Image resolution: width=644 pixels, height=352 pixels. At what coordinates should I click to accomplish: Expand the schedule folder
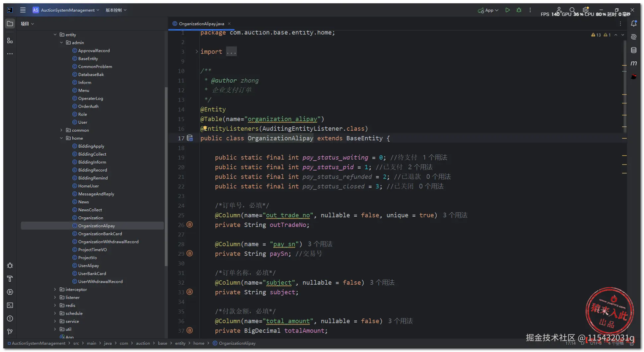(x=55, y=313)
